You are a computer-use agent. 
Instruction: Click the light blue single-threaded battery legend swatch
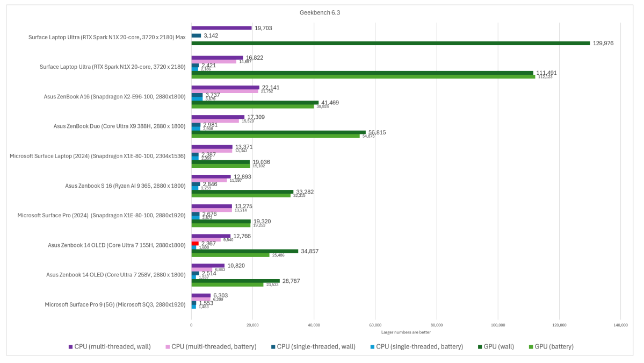pos(373,347)
